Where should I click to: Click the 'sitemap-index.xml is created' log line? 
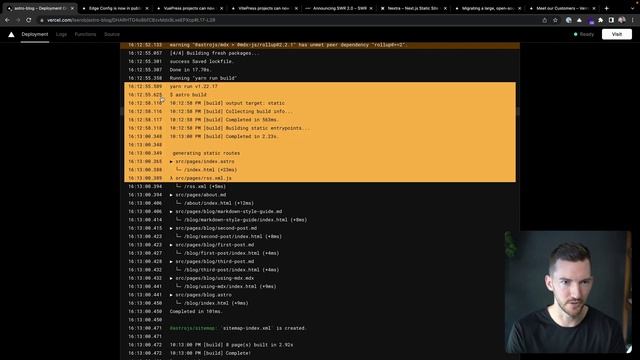(320, 328)
